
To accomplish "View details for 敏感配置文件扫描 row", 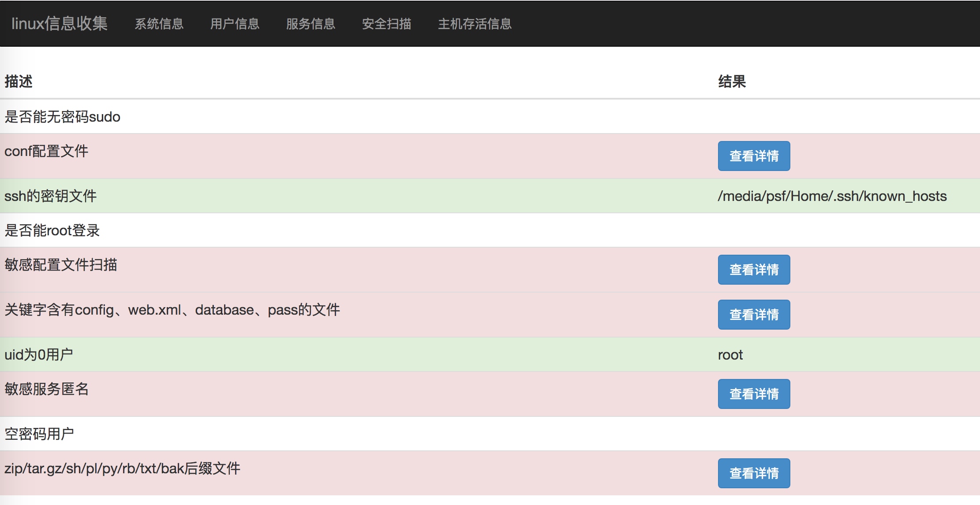I will (753, 270).
